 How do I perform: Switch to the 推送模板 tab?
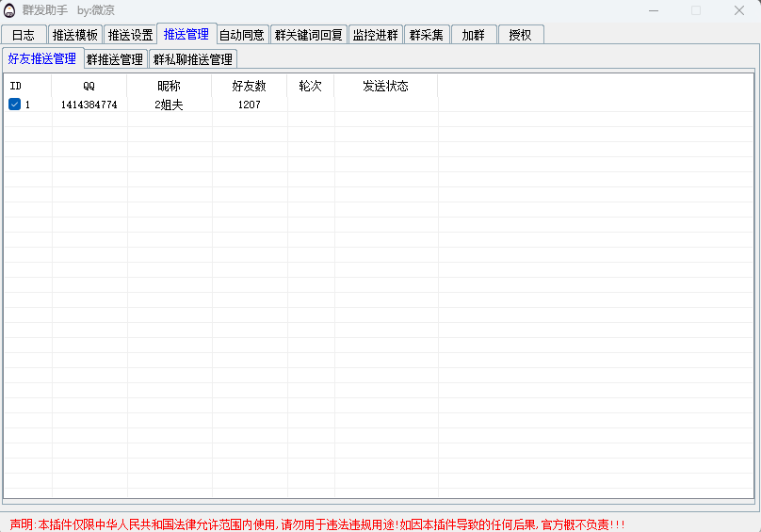pos(74,35)
